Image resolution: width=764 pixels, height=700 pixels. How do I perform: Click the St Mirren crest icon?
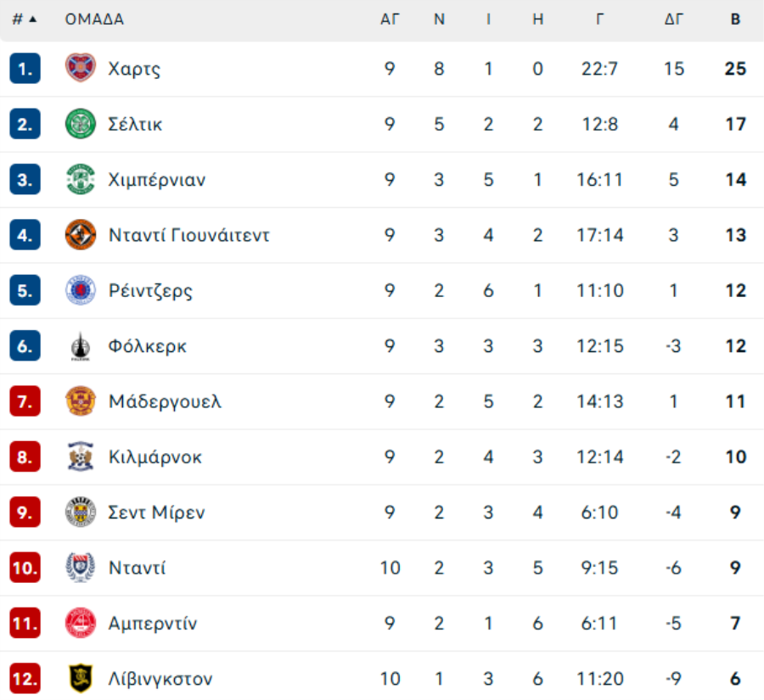click(x=81, y=512)
